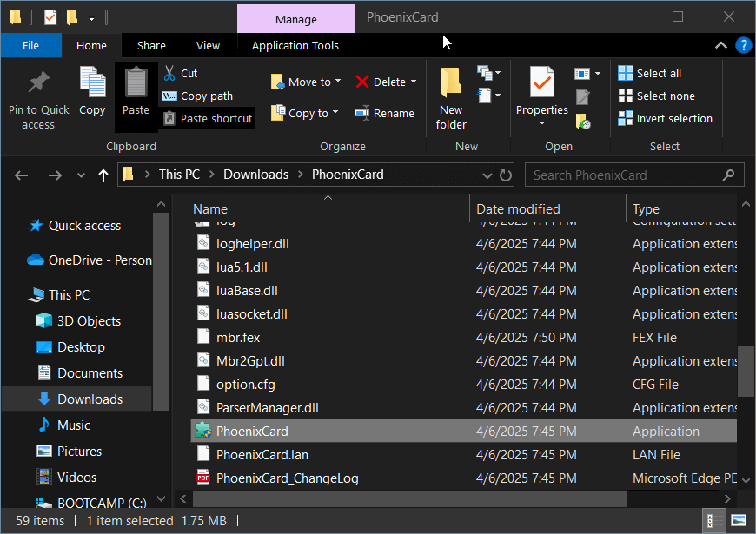Refresh the PhoenixCard folder view

[x=505, y=175]
